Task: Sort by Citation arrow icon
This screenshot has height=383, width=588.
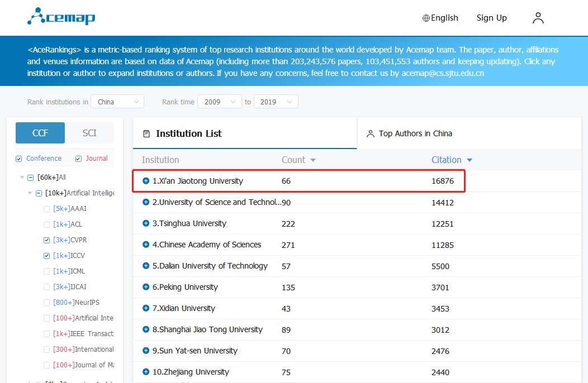Action: tap(470, 160)
